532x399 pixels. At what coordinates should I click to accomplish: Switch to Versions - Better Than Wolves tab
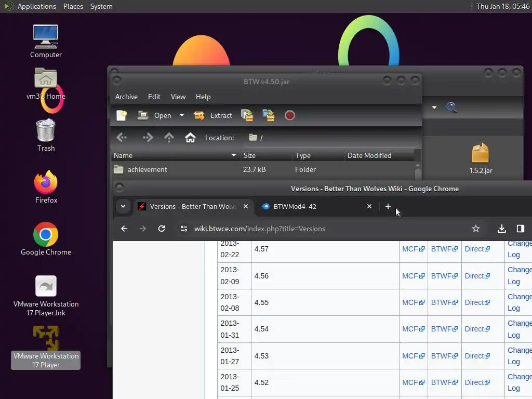(193, 206)
